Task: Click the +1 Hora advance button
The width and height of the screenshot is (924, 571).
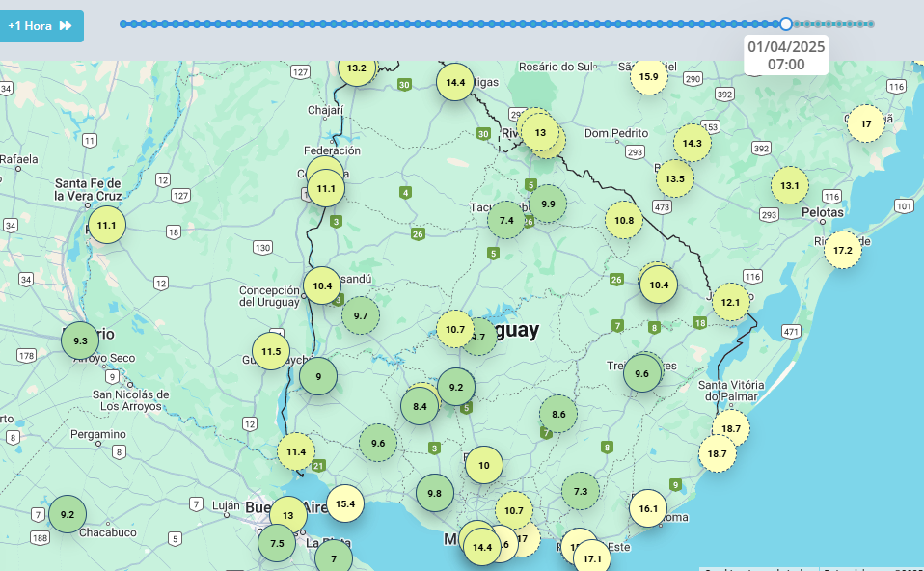Action: pos(41,26)
